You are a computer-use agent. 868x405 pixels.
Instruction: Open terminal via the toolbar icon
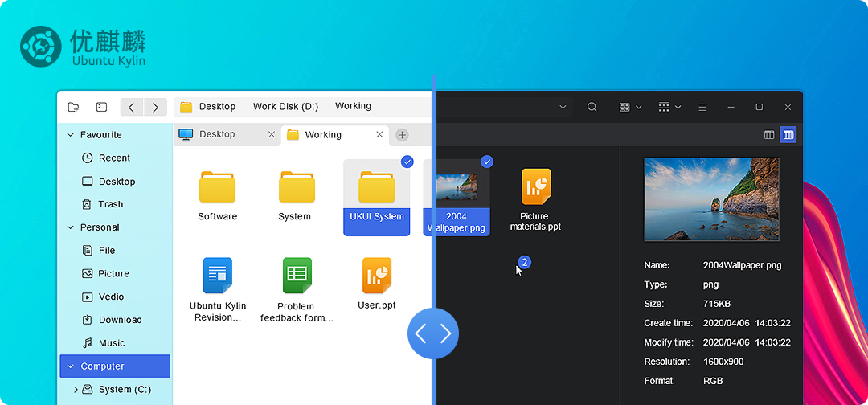101,107
